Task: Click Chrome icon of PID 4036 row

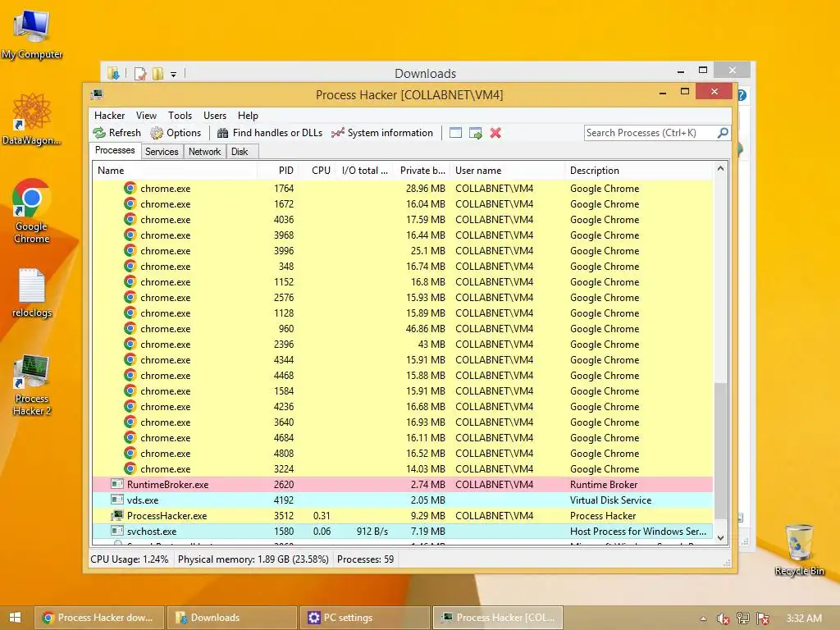Action: [x=130, y=219]
